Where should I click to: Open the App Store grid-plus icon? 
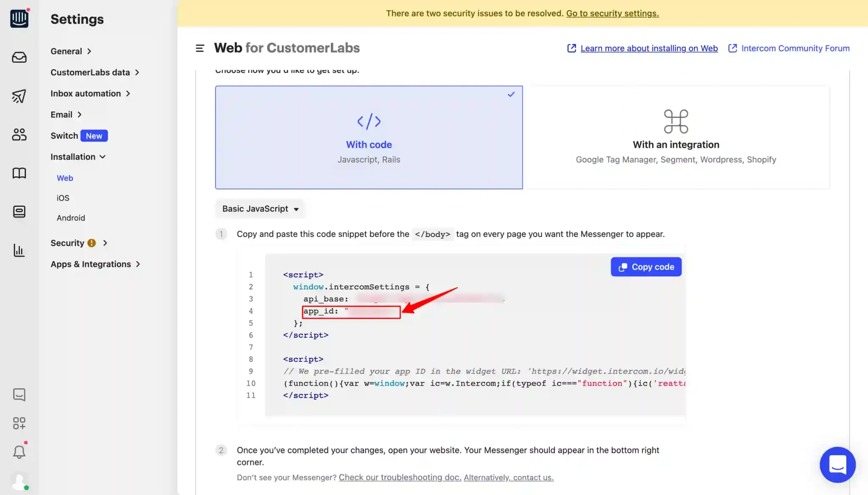[19, 423]
